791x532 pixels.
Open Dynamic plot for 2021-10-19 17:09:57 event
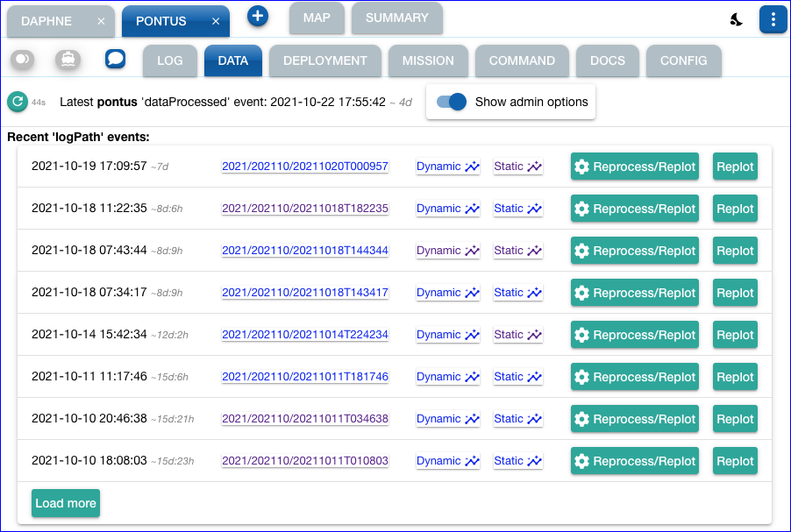pyautogui.click(x=447, y=167)
